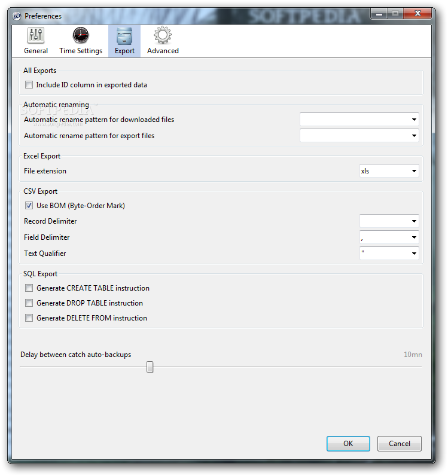Enable Generate DROP TABLE instruction

click(29, 303)
